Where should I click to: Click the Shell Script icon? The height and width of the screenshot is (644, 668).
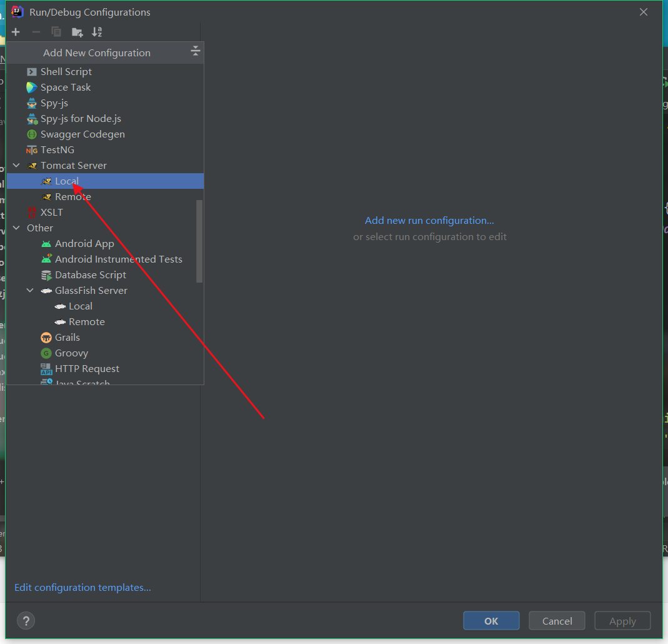[32, 72]
